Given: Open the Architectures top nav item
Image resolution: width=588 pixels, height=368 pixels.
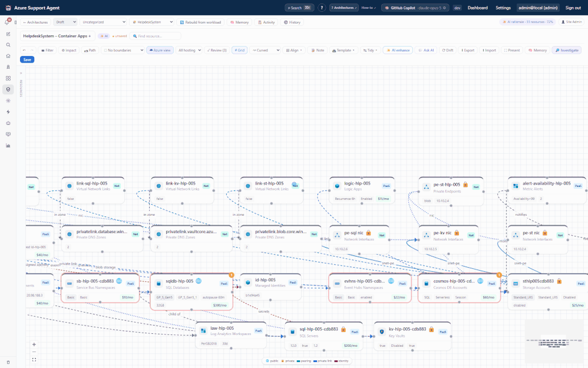Looking at the screenshot, I should tap(344, 8).
